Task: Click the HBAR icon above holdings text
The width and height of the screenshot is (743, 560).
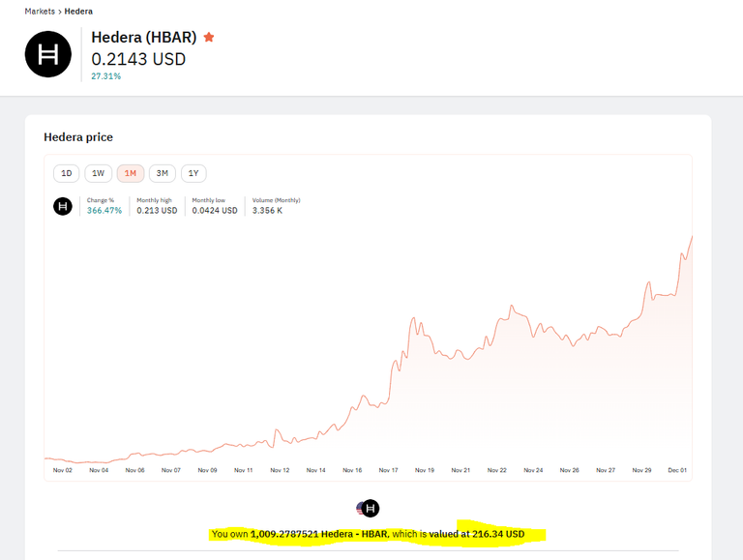Action: click(371, 509)
